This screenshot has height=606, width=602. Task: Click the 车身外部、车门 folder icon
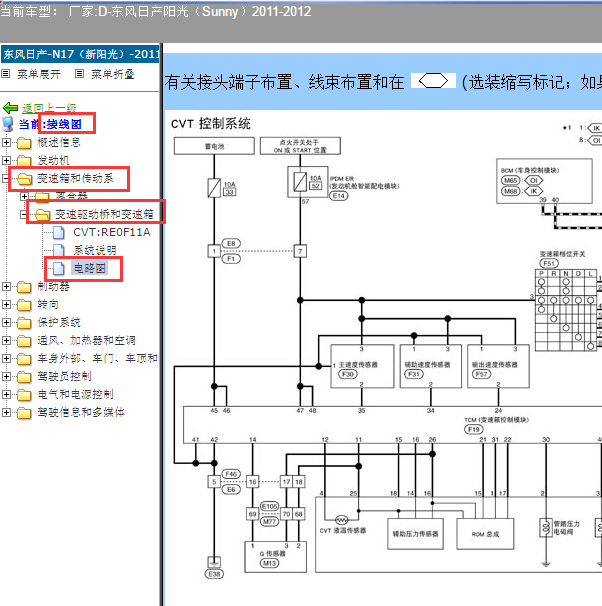pos(24,359)
